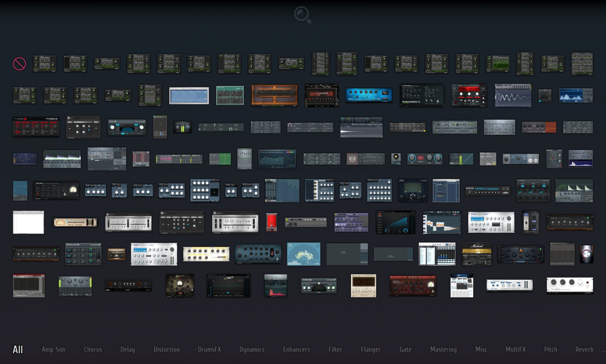Viewport: 606px width, 364px height.
Task: Select the MultiFX category tab
Action: tap(516, 349)
